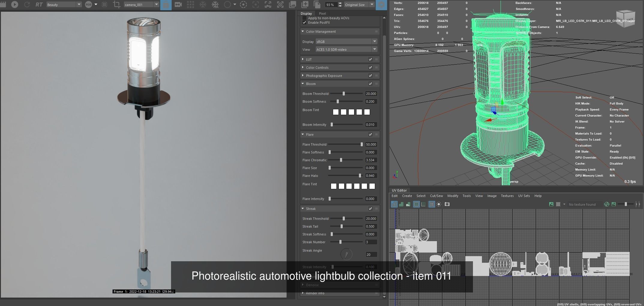
Task: Disable the Flare section checkbox
Action: [370, 135]
